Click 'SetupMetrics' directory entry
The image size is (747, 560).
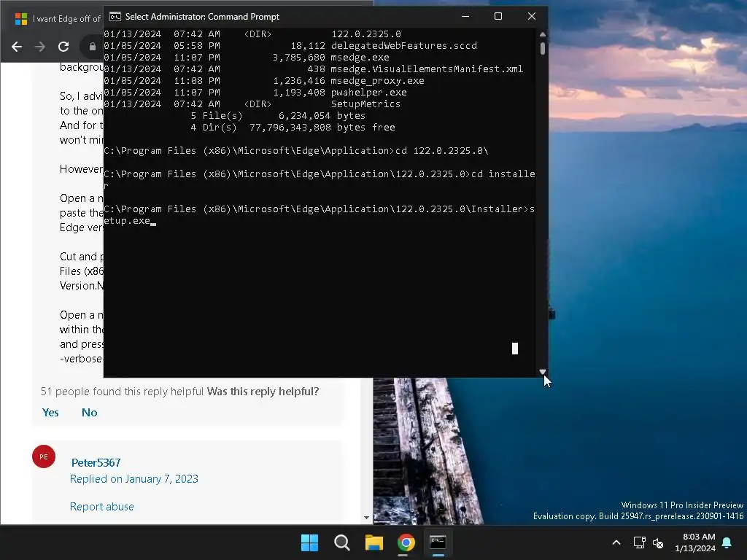coord(366,104)
